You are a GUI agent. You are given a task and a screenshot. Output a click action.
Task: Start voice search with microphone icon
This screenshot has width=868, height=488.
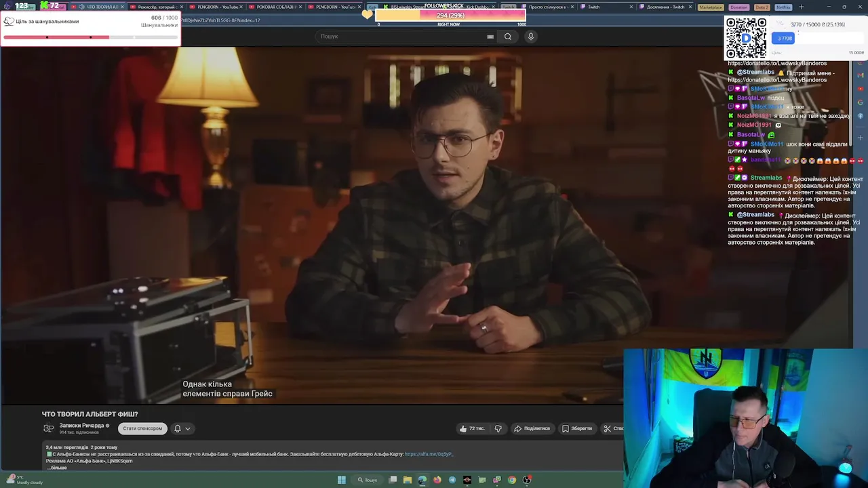tap(531, 37)
